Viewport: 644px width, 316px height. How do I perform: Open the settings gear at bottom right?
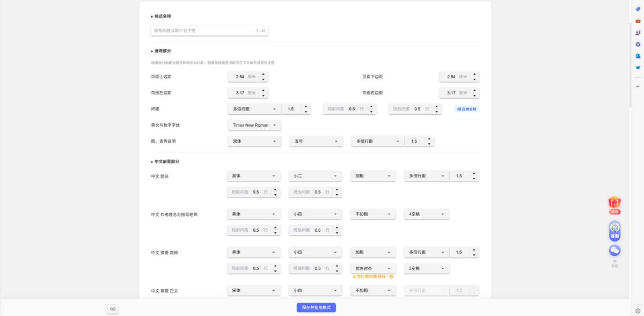pyautogui.click(x=636, y=310)
